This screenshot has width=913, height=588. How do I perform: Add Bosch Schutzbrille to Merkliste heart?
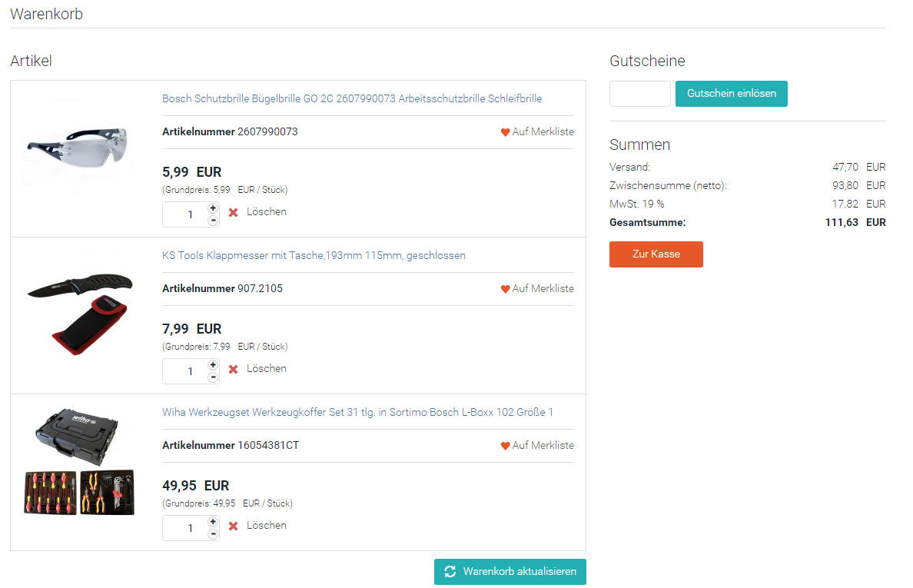coord(506,132)
